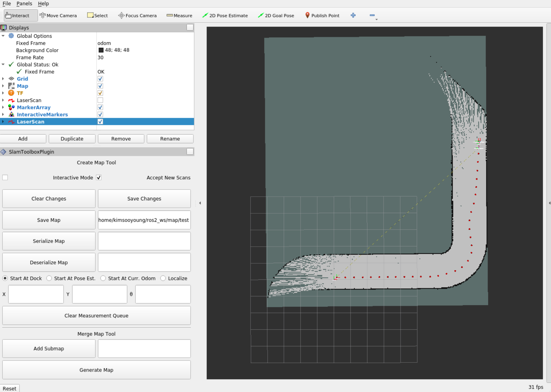Activate the Measure tool

[179, 16]
